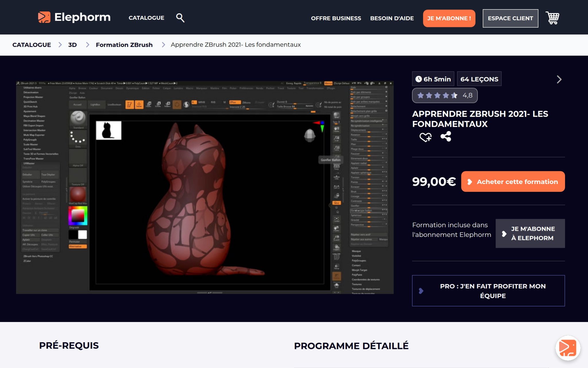The image size is (588, 368).
Task: Open OFFRE BUSINESS menu item
Action: coord(336,18)
